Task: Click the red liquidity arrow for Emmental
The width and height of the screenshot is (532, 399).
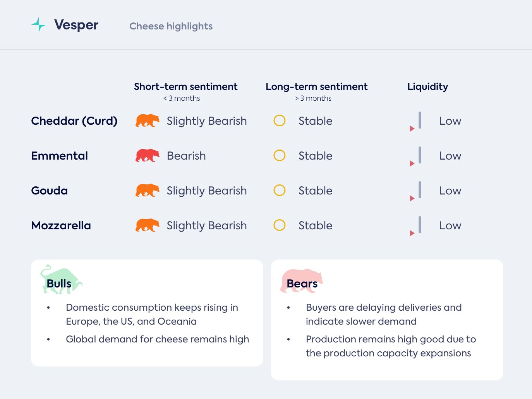Action: point(412,163)
